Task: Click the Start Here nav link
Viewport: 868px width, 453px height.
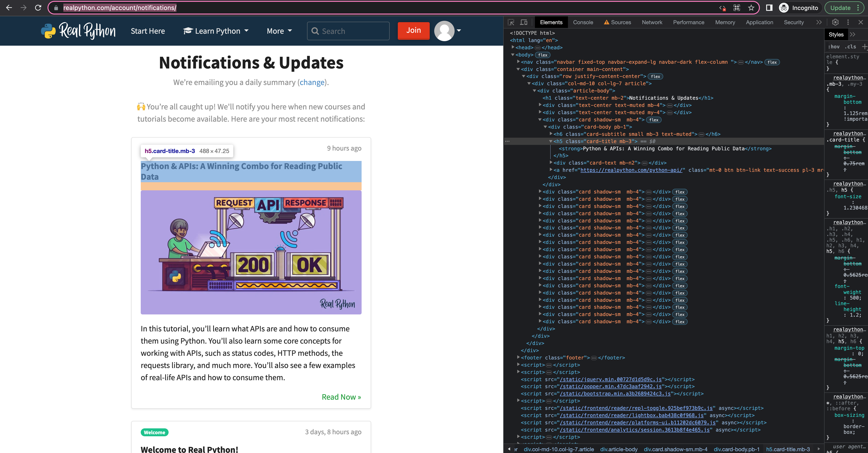Action: pyautogui.click(x=148, y=31)
